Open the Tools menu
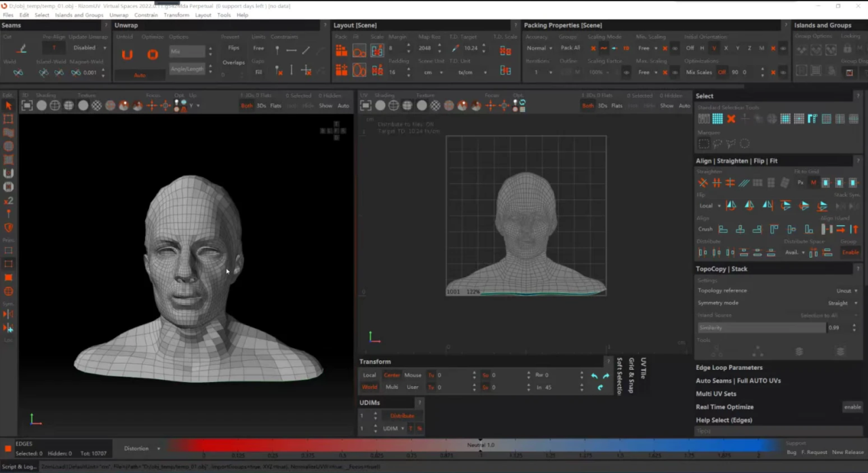Image resolution: width=868 pixels, height=473 pixels. 224,15
